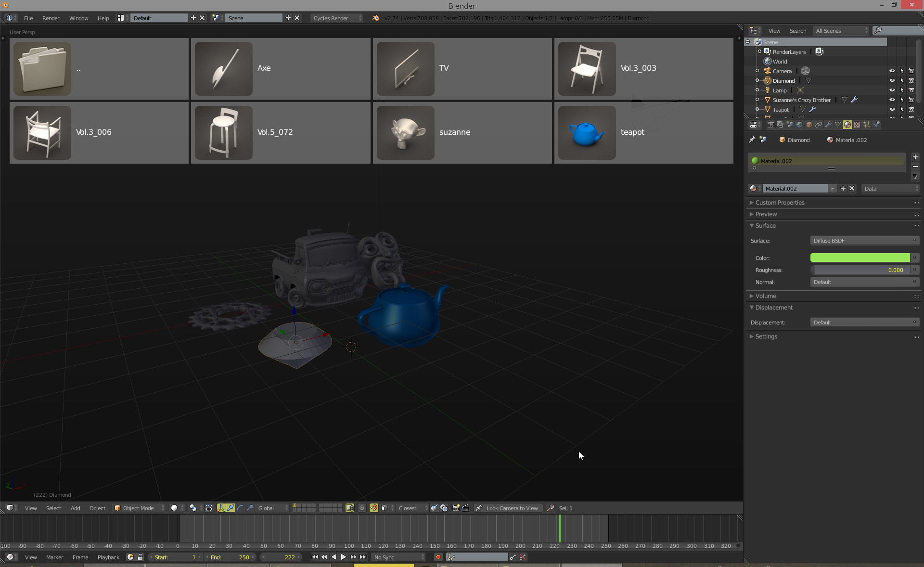
Task: Expand the RenderLayers tree node
Action: pos(759,52)
